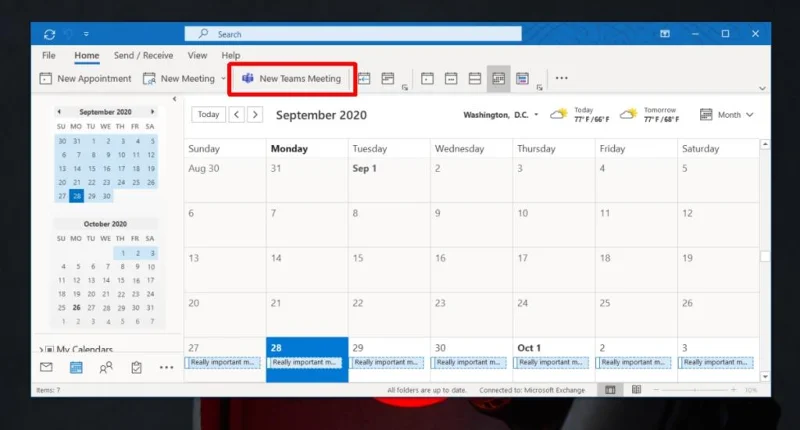
Task: Click the New Meeting button
Action: [x=179, y=79]
